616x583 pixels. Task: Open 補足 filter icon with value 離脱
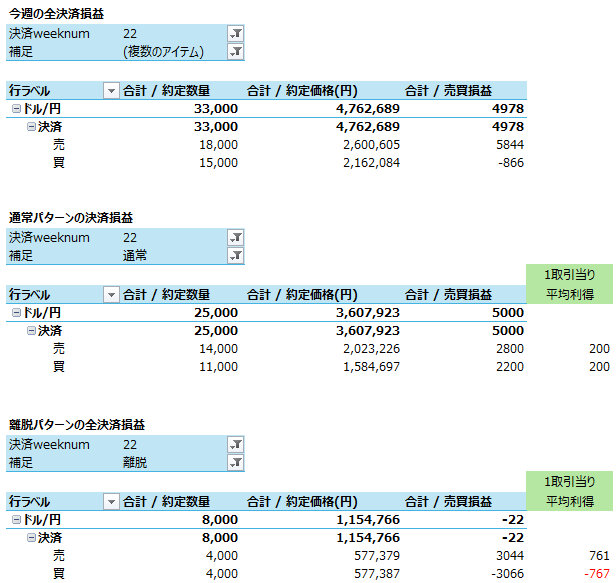(235, 462)
